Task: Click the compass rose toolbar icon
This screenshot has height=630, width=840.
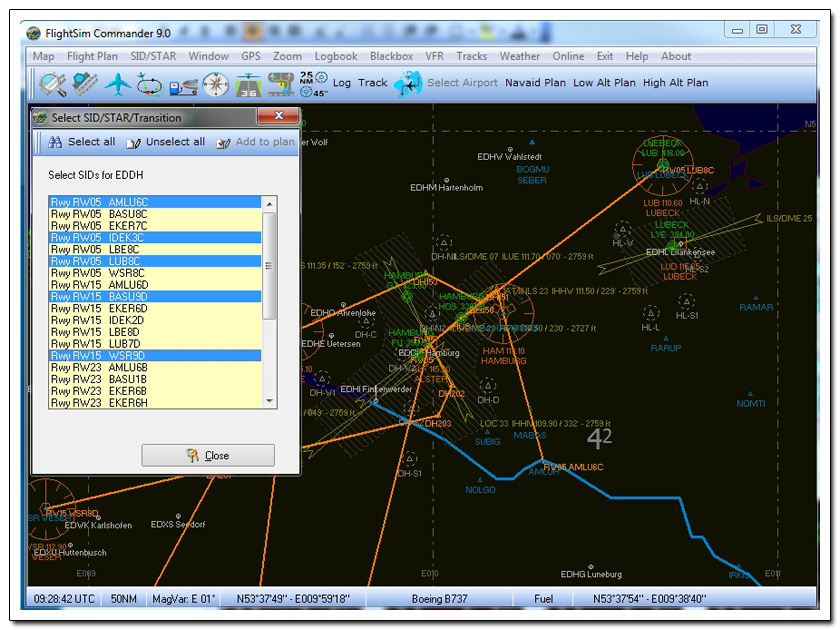Action: coord(216,84)
